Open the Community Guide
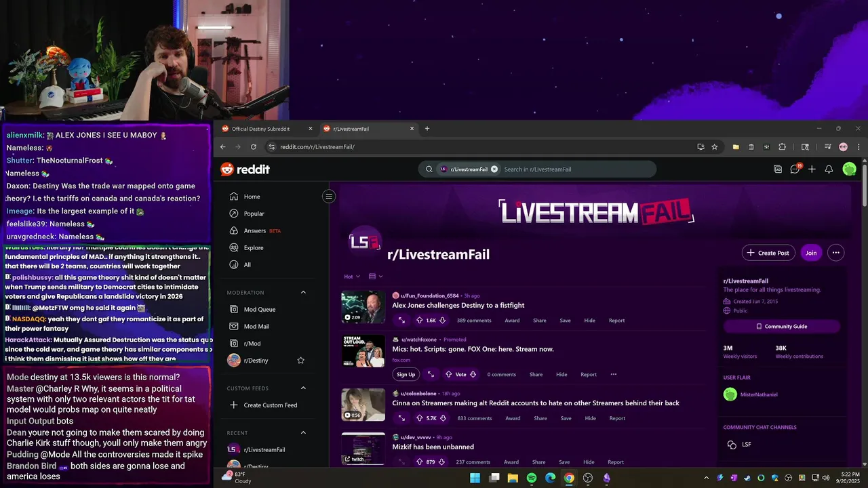This screenshot has width=868, height=488. [x=781, y=326]
